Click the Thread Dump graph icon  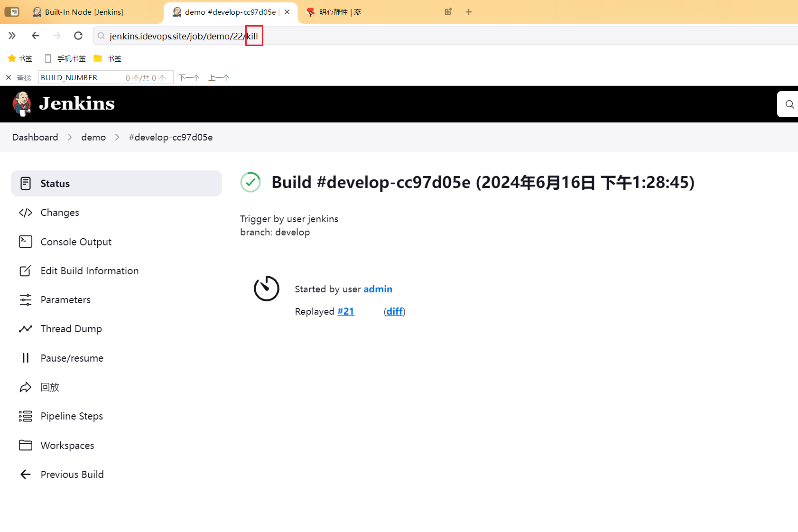pyautogui.click(x=26, y=329)
